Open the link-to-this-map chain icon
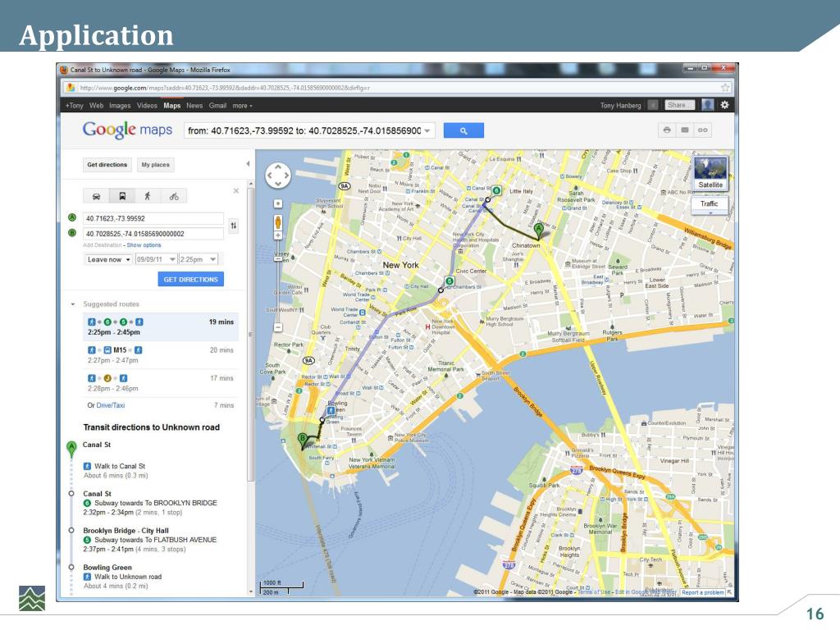 click(x=702, y=130)
